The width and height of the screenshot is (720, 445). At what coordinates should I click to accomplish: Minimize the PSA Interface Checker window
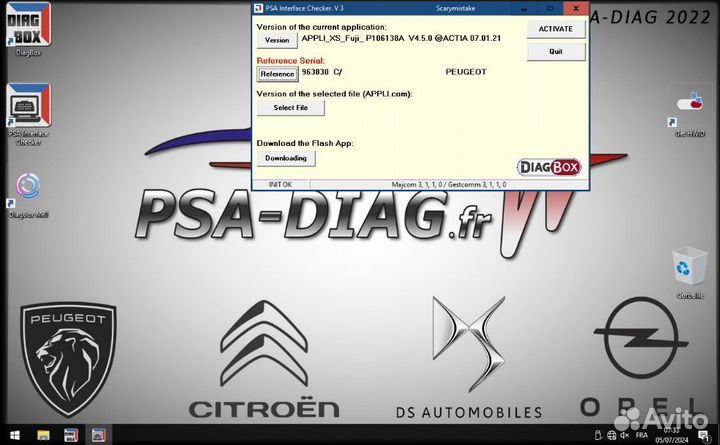[x=524, y=8]
